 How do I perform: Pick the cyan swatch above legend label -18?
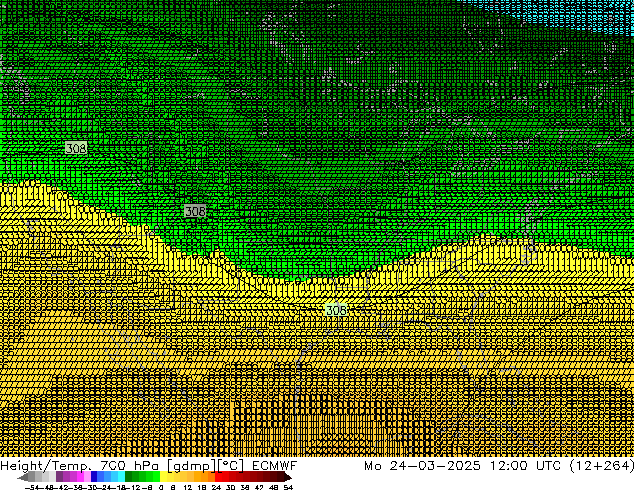[121, 477]
